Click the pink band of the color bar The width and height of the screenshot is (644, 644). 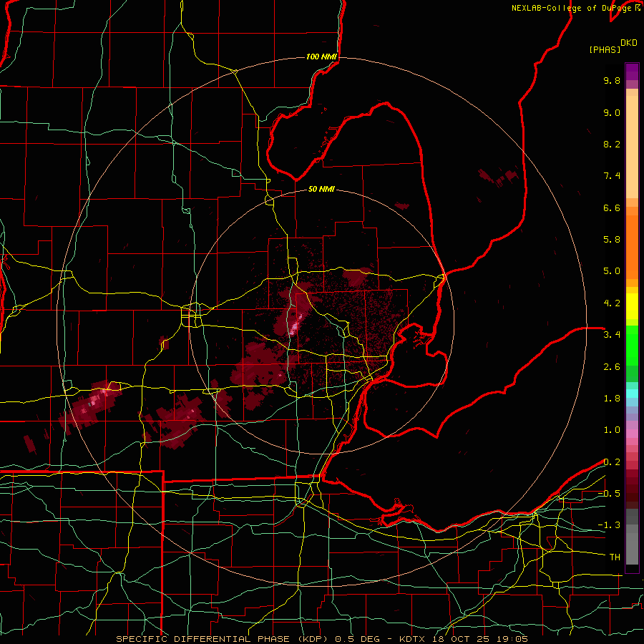click(632, 434)
